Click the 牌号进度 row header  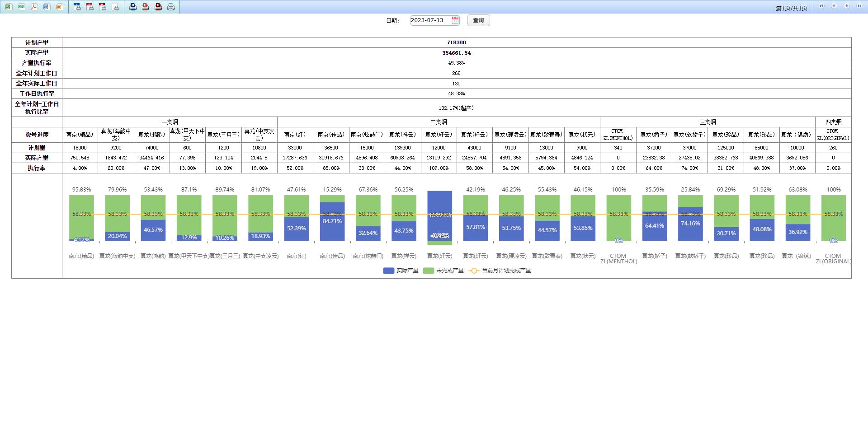click(37, 135)
